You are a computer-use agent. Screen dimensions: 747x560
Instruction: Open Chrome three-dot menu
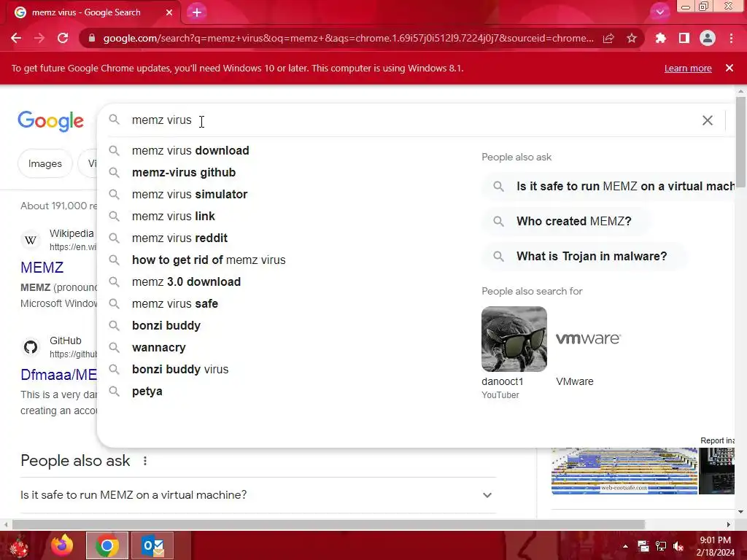(731, 38)
